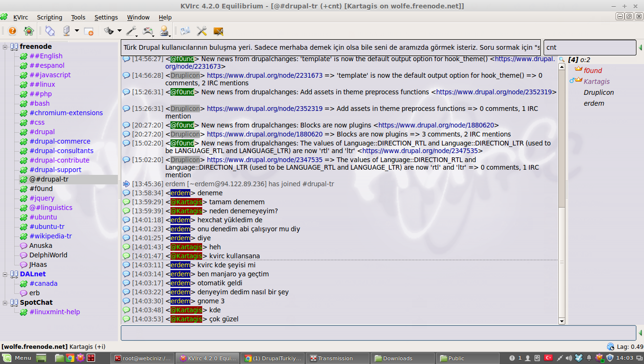Select the #wikipedia-tr channel
This screenshot has height=364, width=644.
(51, 236)
